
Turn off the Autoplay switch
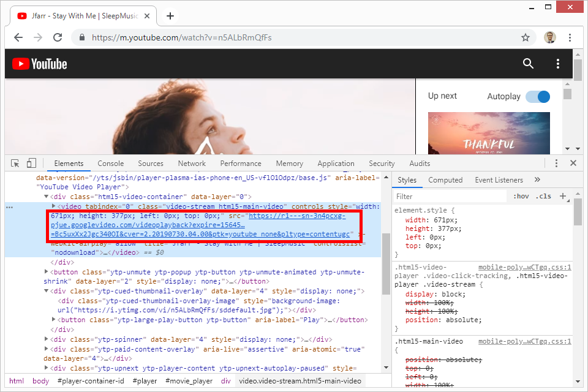(537, 97)
